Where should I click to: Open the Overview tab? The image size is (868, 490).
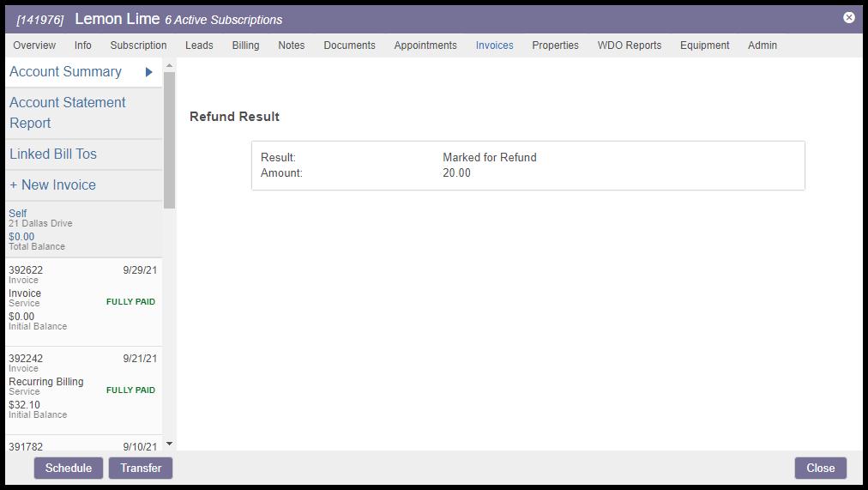34,45
